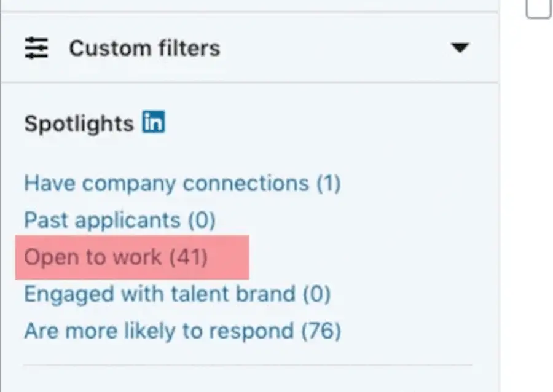Select Engaged with talent brand filter
Viewport: 553px width, 392px height.
pyautogui.click(x=178, y=294)
